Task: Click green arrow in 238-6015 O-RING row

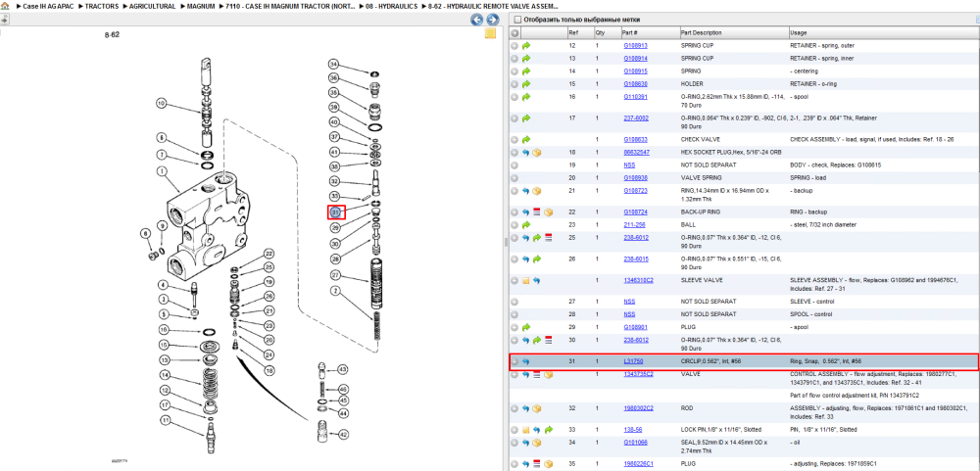Action: 537,259
